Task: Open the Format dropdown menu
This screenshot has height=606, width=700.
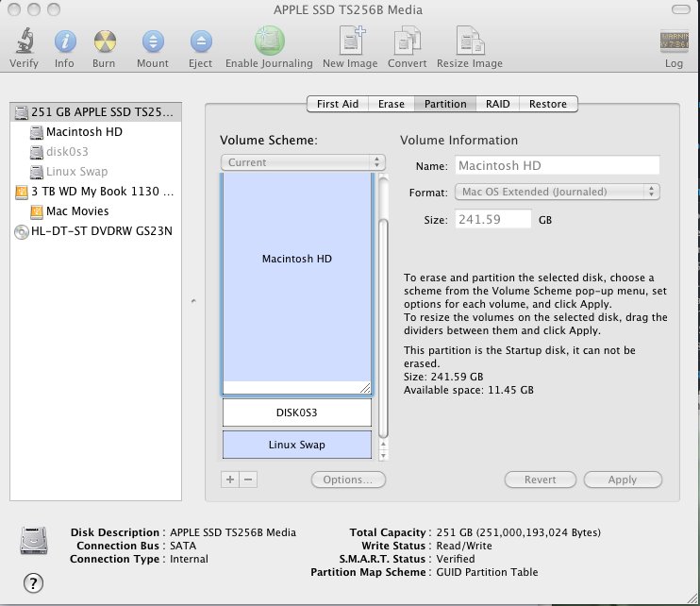Action: (556, 192)
